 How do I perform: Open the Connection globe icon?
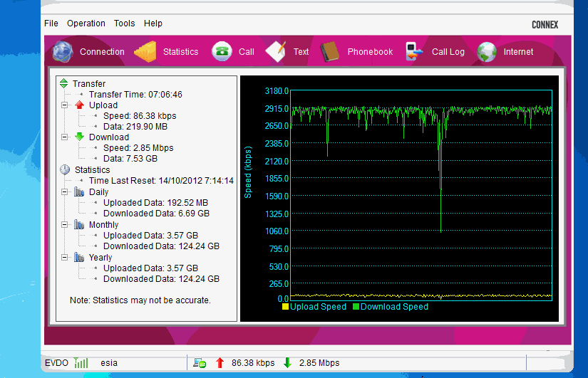[x=62, y=52]
